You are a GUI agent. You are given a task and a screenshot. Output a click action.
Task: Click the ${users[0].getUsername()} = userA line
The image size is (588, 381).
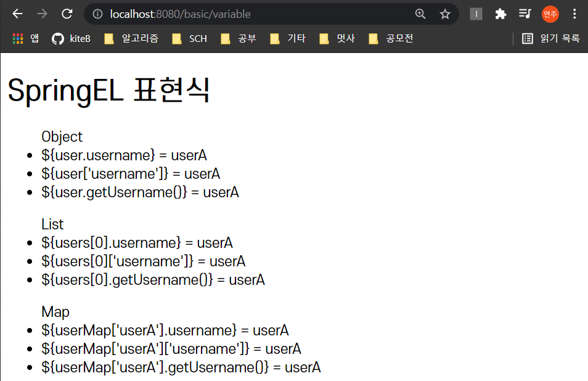(x=153, y=280)
